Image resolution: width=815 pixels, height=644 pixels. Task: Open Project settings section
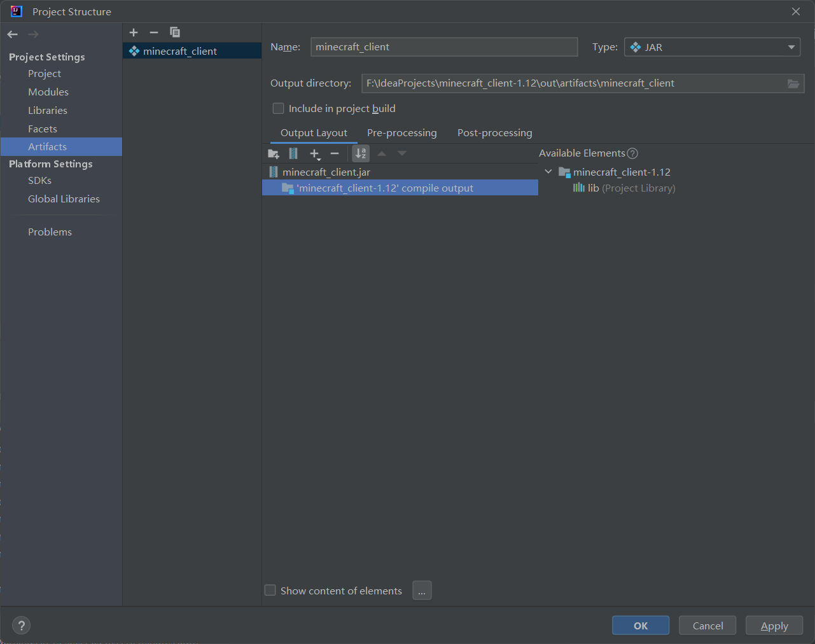click(45, 74)
